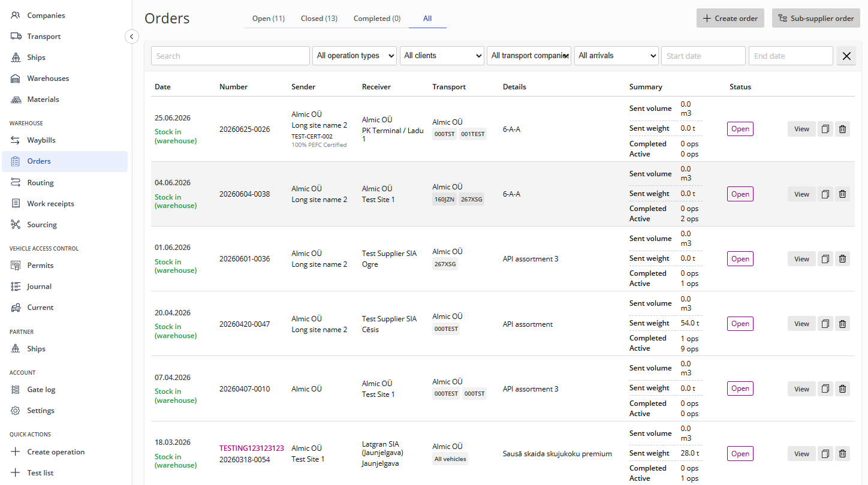Open All transport companies dropdown
Viewport: 868px width, 485px height.
coord(529,56)
